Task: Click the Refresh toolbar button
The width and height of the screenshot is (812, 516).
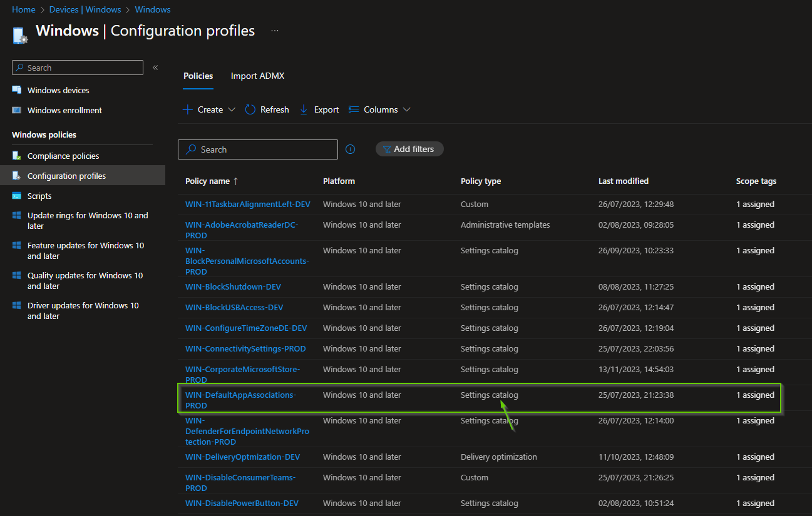Action: (267, 109)
